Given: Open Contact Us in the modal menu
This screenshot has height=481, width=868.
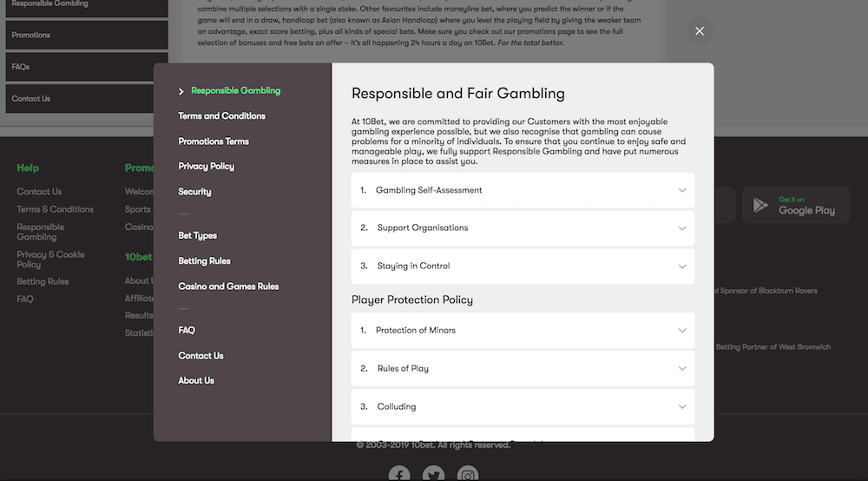Looking at the screenshot, I should click(201, 355).
